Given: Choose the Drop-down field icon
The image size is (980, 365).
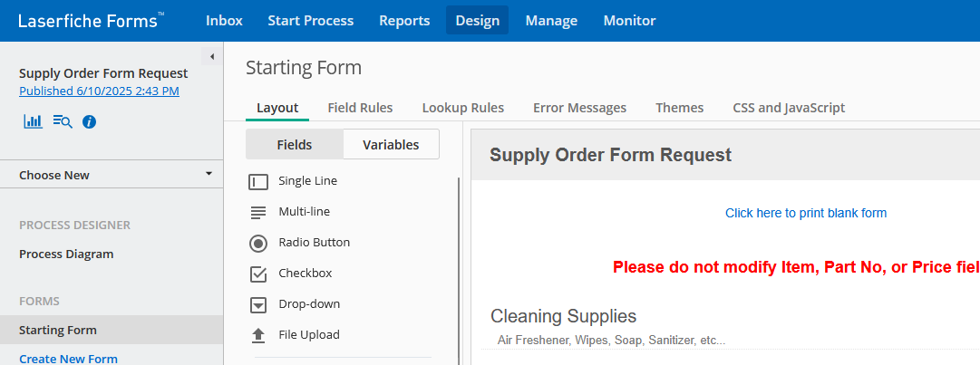Looking at the screenshot, I should click(258, 304).
